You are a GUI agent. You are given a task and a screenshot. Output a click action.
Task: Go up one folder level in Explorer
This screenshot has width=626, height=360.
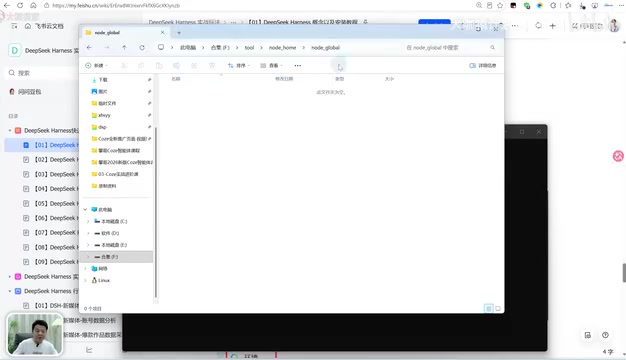tap(124, 47)
